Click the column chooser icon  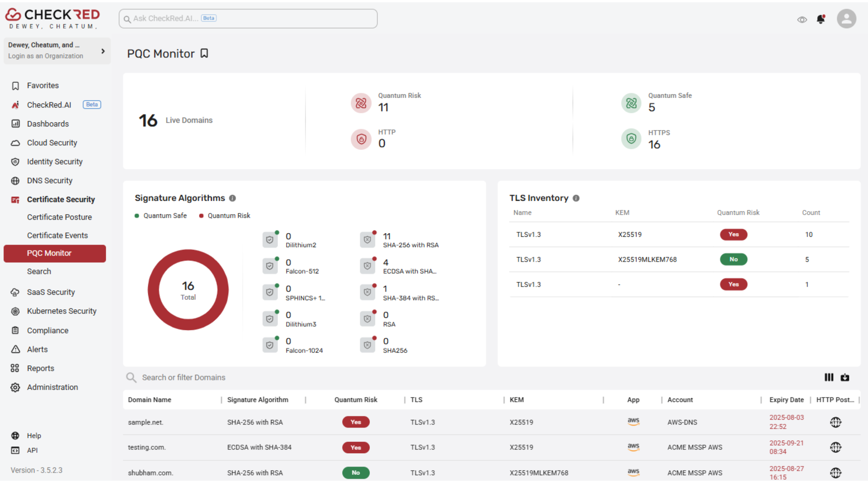829,377
